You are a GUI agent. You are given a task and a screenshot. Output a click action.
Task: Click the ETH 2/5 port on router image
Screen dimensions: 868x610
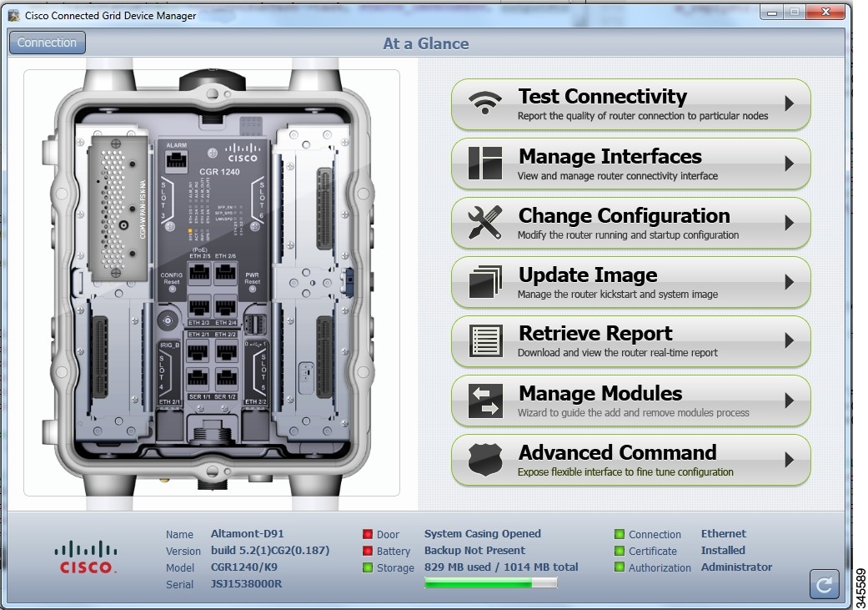click(x=199, y=273)
